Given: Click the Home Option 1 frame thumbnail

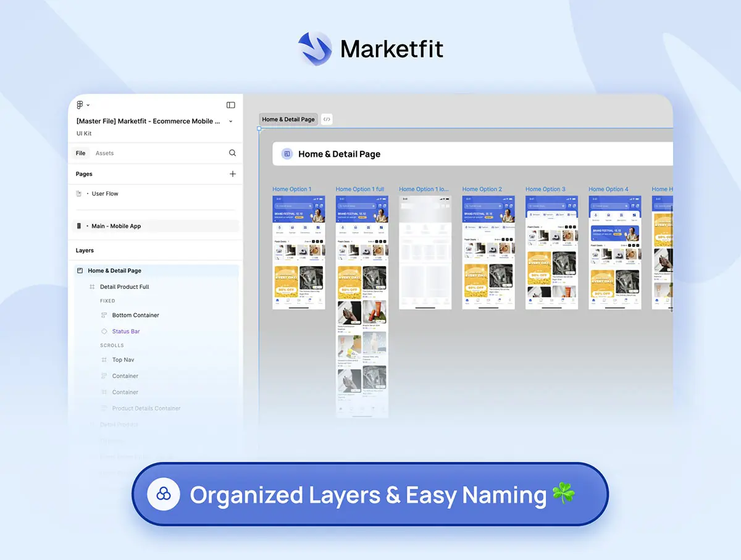Looking at the screenshot, I should [x=299, y=252].
